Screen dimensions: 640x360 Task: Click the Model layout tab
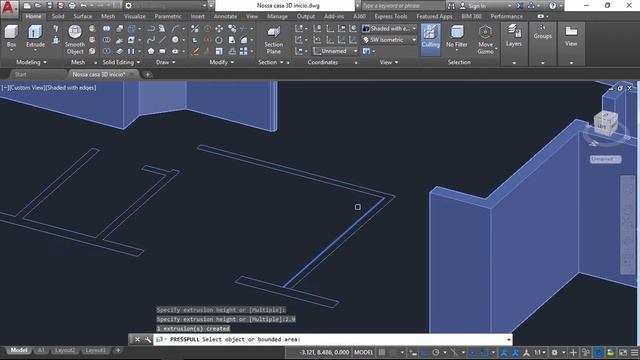[19, 350]
